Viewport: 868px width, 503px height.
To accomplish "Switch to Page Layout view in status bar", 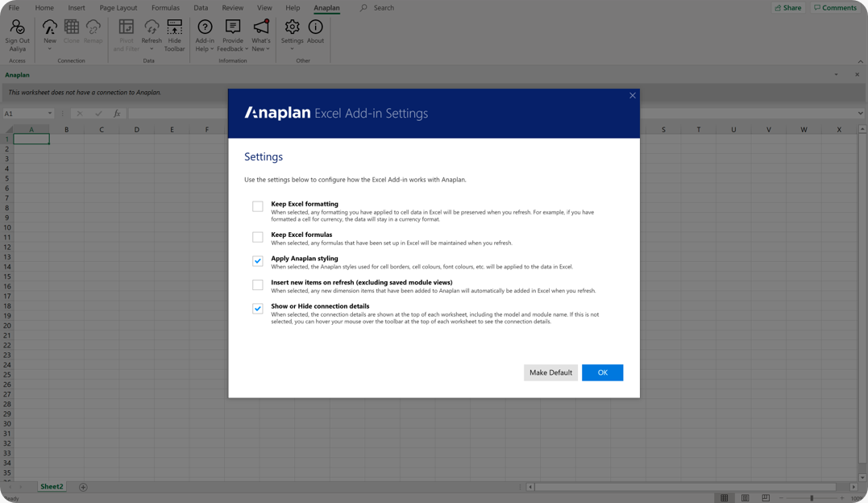I will 745,498.
